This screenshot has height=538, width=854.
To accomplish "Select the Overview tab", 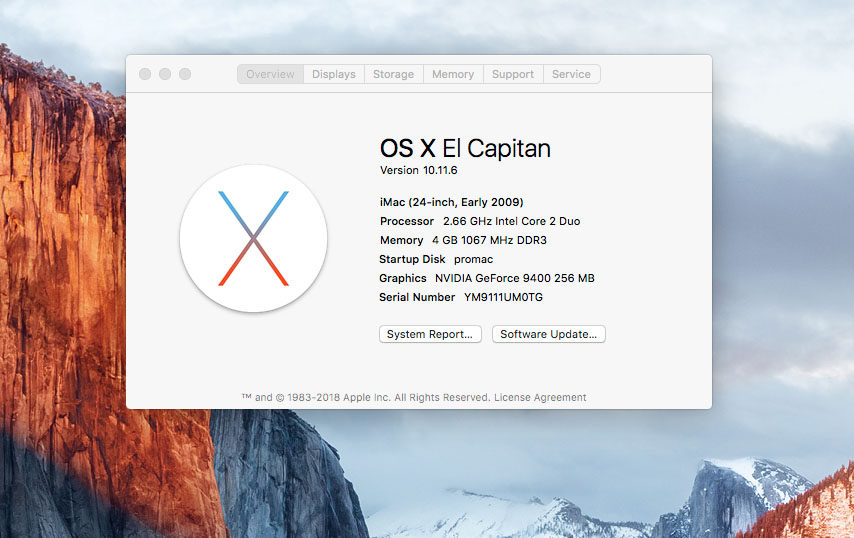I will click(x=270, y=74).
